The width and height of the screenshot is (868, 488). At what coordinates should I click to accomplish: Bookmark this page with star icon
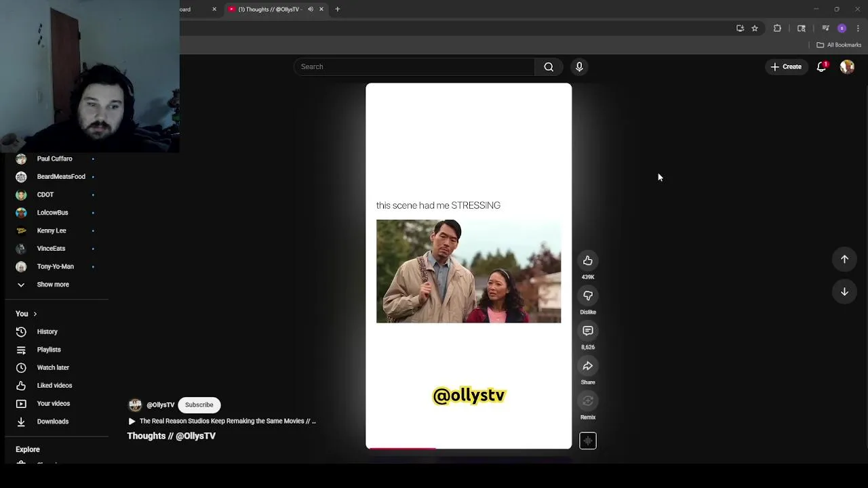(x=754, y=28)
